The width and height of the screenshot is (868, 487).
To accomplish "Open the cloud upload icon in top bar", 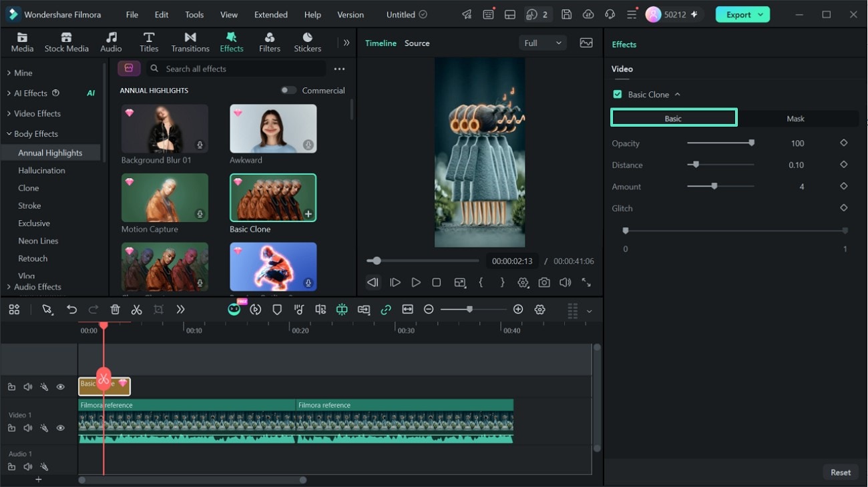I will click(x=588, y=15).
